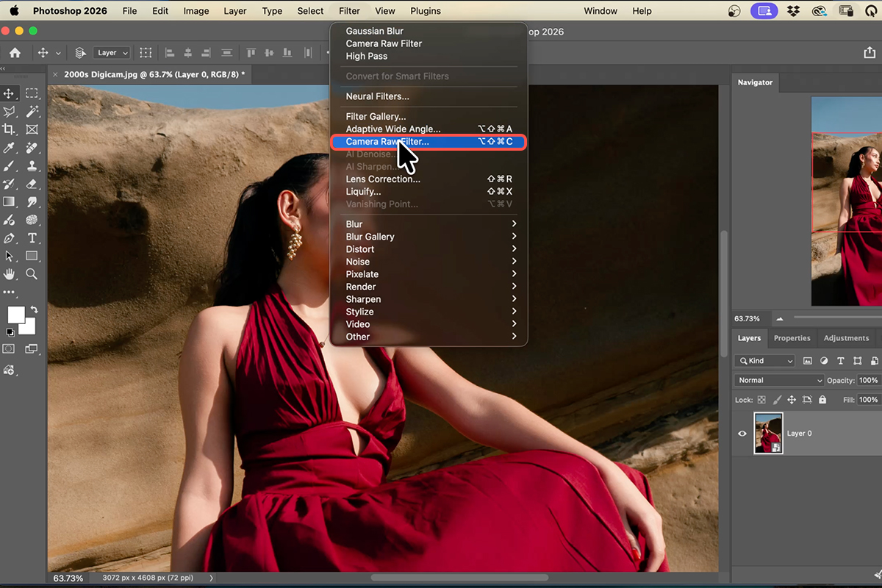882x588 pixels.
Task: Select the Magic Wand tool
Action: pyautogui.click(x=32, y=112)
